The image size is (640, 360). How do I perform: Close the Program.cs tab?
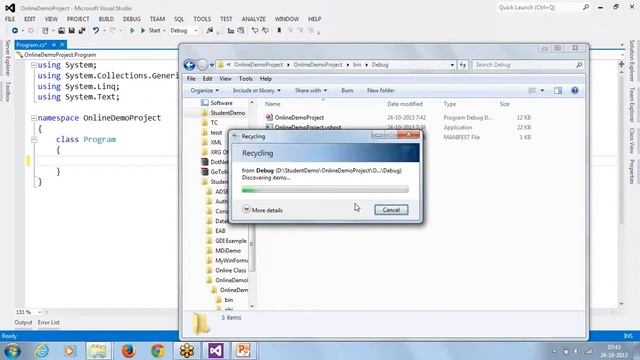[x=62, y=45]
